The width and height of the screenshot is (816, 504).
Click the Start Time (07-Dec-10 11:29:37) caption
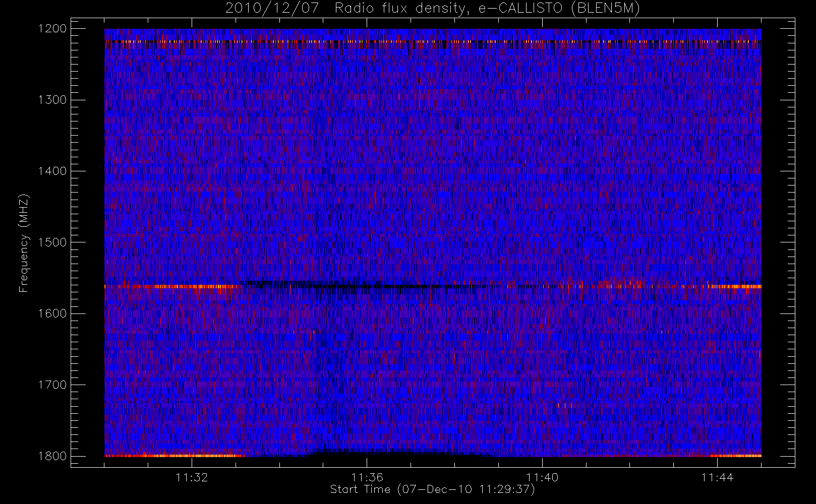coord(432,489)
